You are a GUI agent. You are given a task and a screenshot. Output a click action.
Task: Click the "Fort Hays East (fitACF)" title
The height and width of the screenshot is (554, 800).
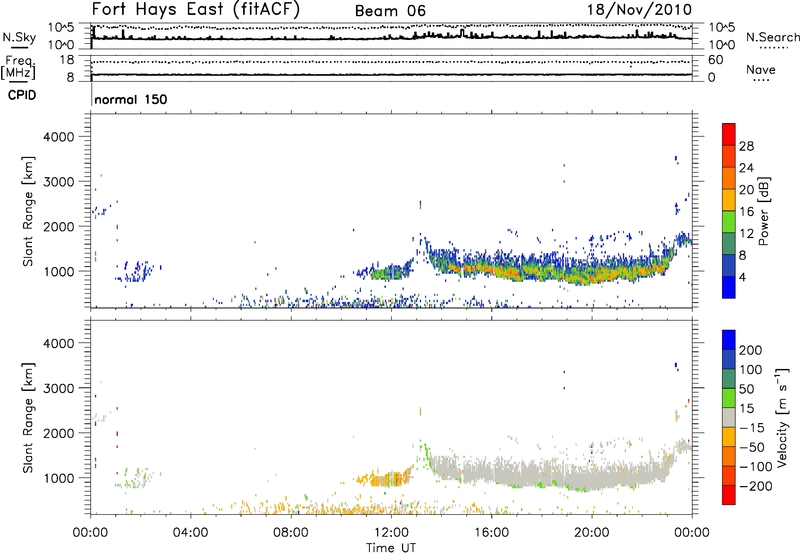pyautogui.click(x=195, y=9)
